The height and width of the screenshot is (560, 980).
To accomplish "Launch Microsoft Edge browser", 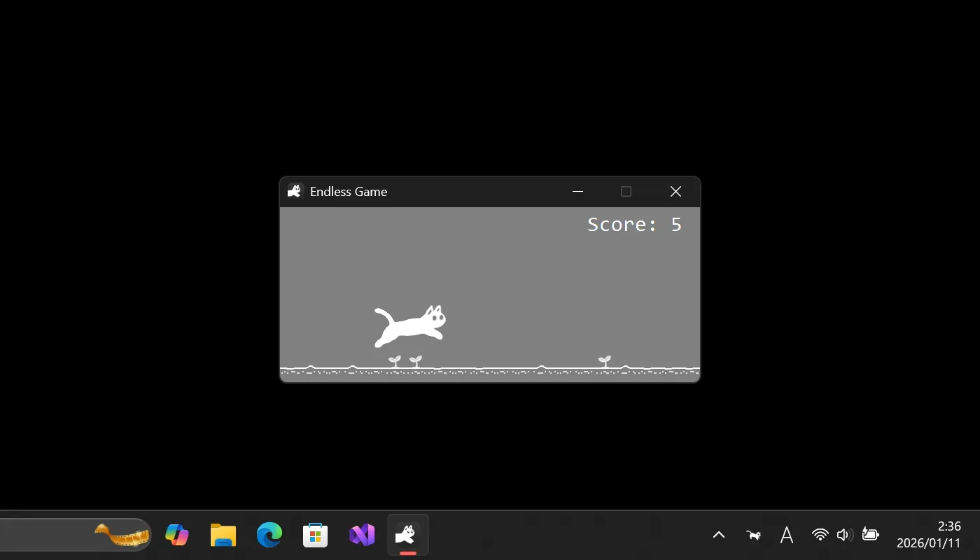I will pos(269,534).
